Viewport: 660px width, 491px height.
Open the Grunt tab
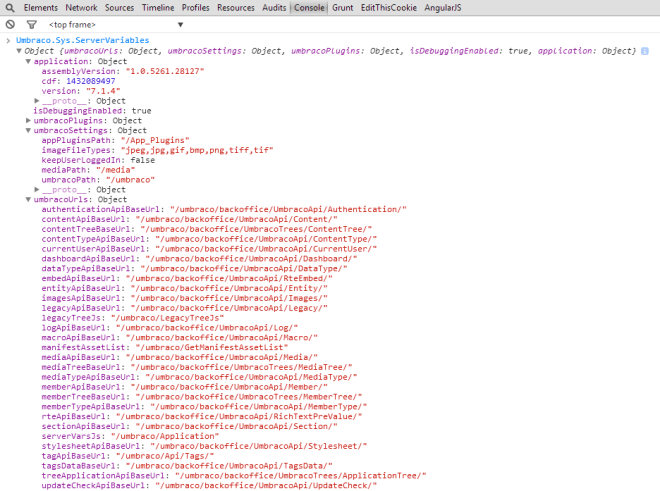click(x=343, y=8)
